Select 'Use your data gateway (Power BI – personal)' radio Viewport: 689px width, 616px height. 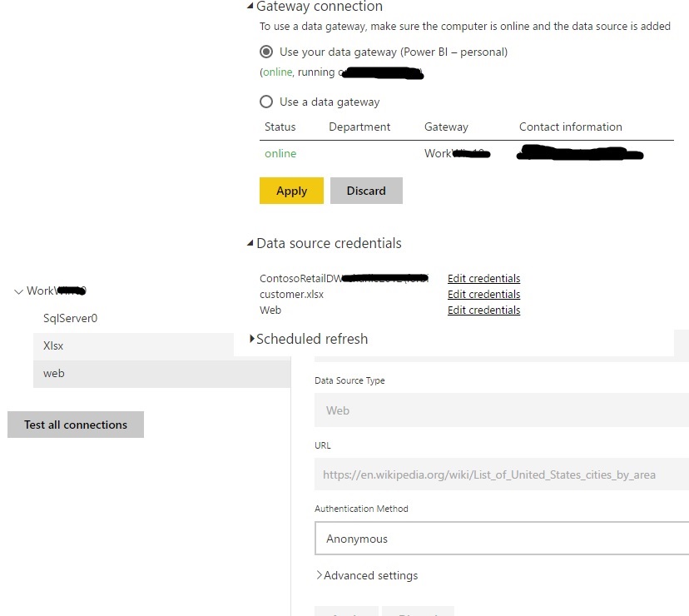click(265, 52)
